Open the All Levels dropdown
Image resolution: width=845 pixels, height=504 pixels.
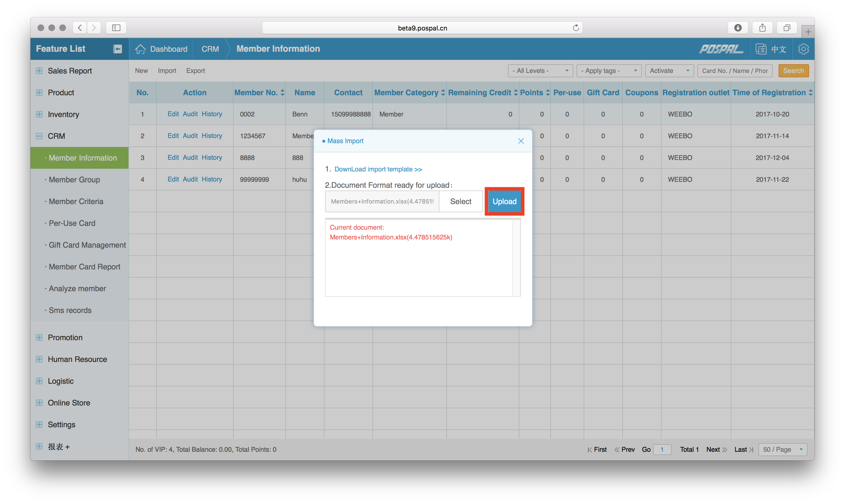pos(540,71)
